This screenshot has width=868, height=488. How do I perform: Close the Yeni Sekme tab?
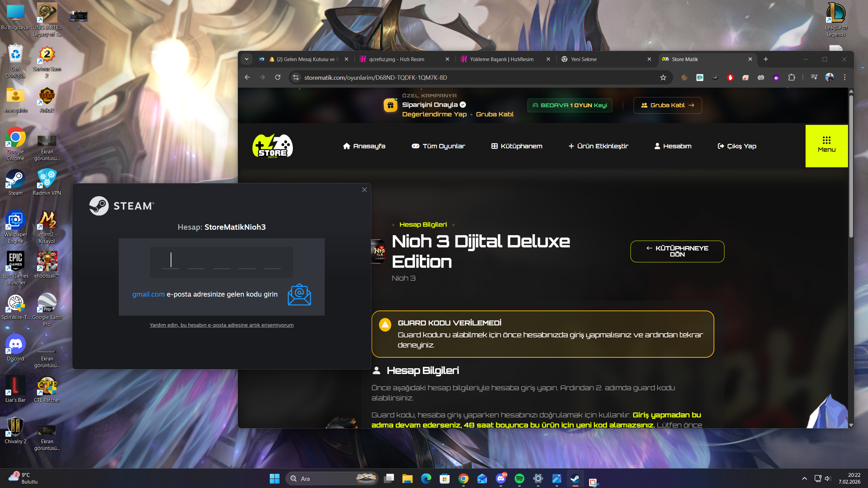coord(649,59)
